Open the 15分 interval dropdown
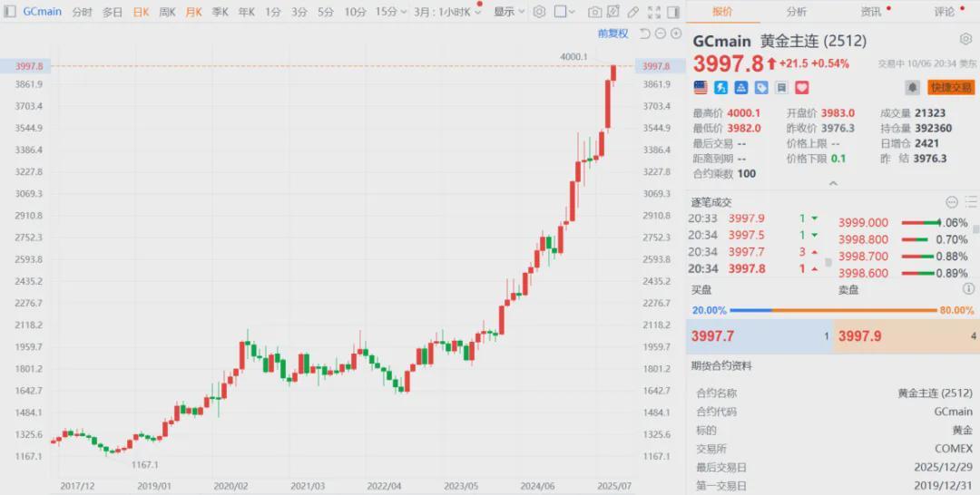This screenshot has width=980, height=495. click(390, 12)
